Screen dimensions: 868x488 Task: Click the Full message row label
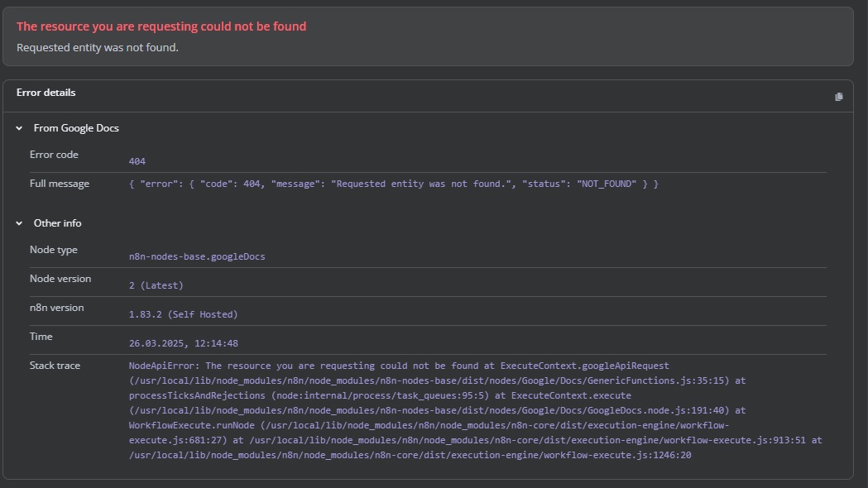point(60,184)
